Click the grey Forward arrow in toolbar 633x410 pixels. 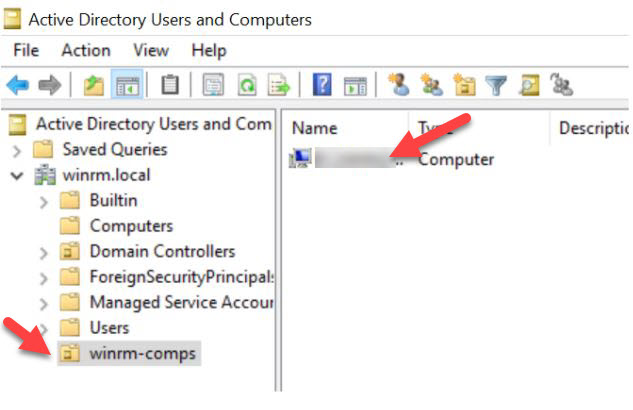50,85
